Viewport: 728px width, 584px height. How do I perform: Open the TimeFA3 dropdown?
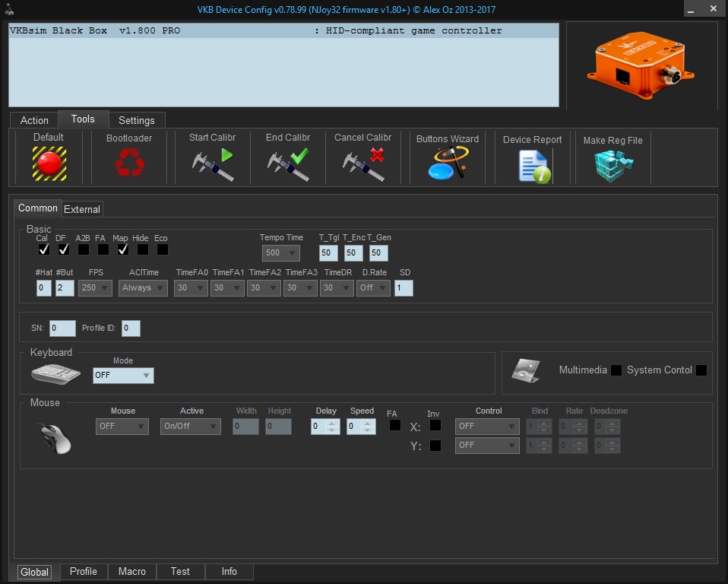coord(300,288)
